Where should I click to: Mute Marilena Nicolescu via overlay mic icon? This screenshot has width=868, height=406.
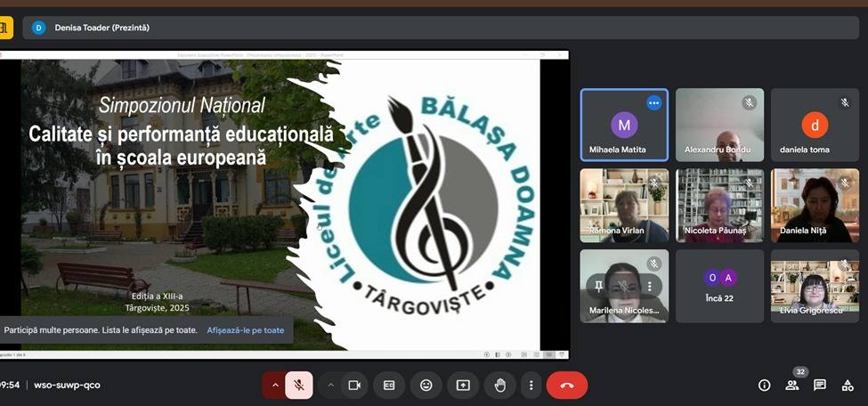(x=624, y=287)
